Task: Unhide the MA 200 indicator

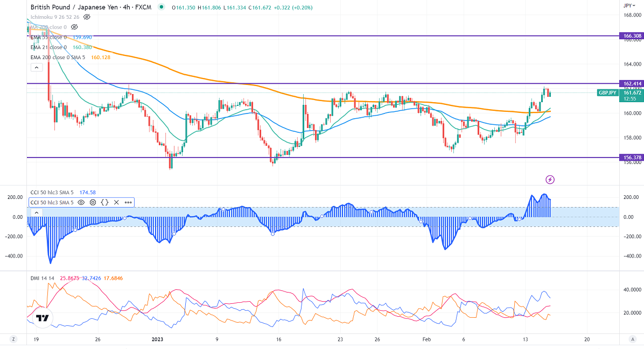Action: coord(75,26)
